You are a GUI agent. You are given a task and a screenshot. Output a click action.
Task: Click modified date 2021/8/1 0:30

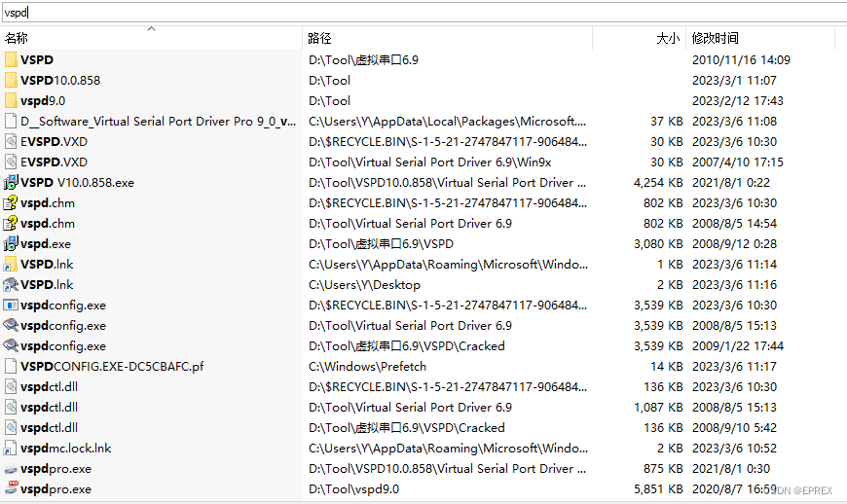click(x=731, y=469)
